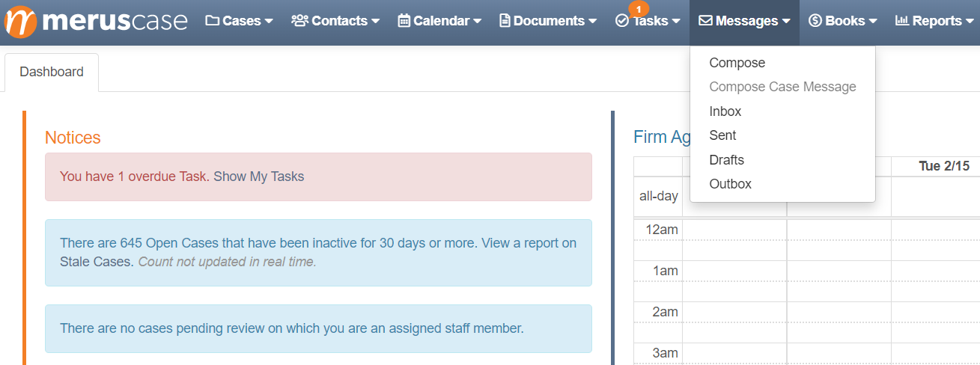Open the Contacts dropdown caret
The width and height of the screenshot is (980, 365).
click(376, 22)
